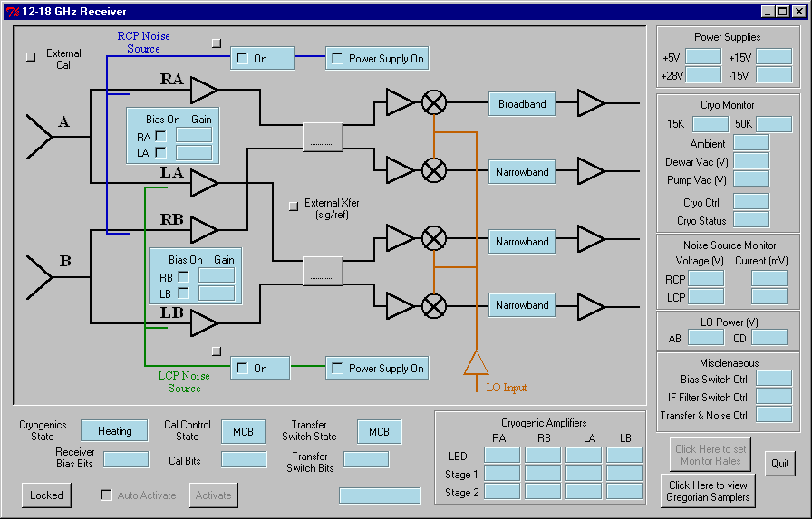Screen dimensions: 812x519
Task: Check the LCP Power Supply On box
Action: point(337,369)
